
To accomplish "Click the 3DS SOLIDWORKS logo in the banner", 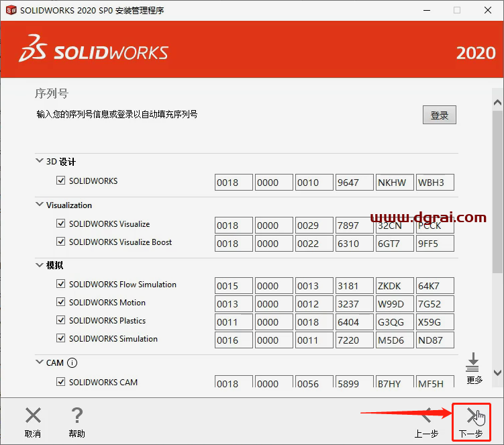I will tap(93, 49).
